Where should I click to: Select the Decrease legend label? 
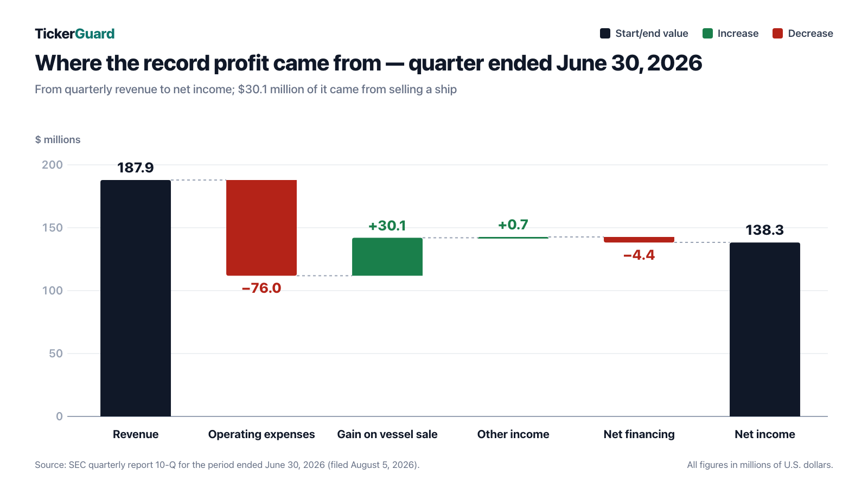(810, 34)
